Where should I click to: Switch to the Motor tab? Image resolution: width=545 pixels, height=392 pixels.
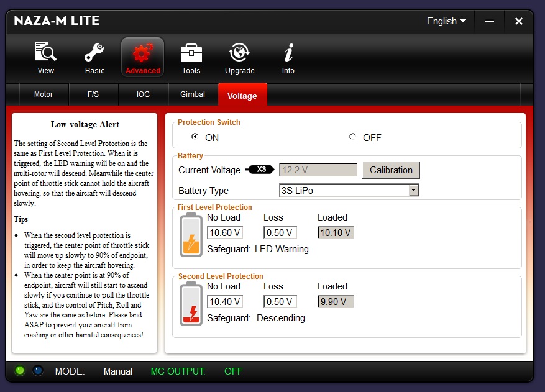click(x=44, y=94)
